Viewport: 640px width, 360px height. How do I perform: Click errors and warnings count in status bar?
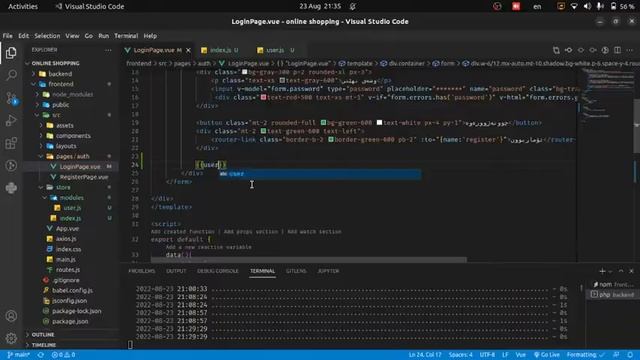point(63,355)
